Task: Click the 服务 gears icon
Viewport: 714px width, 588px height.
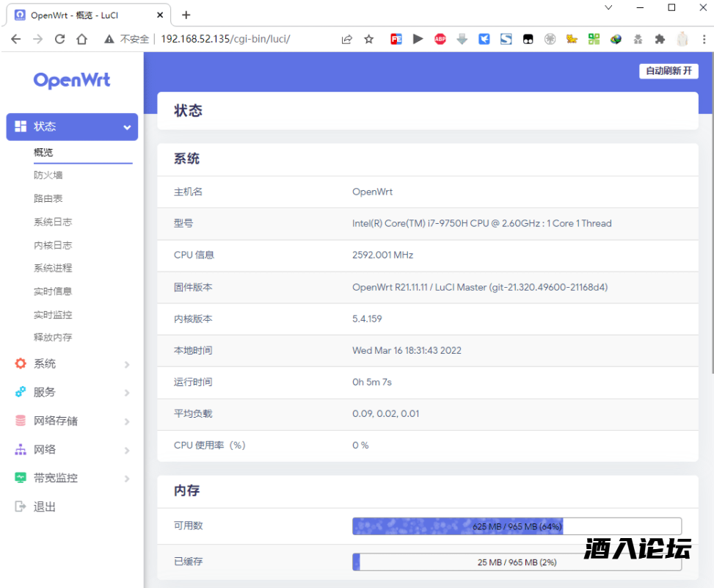Action: coord(21,392)
